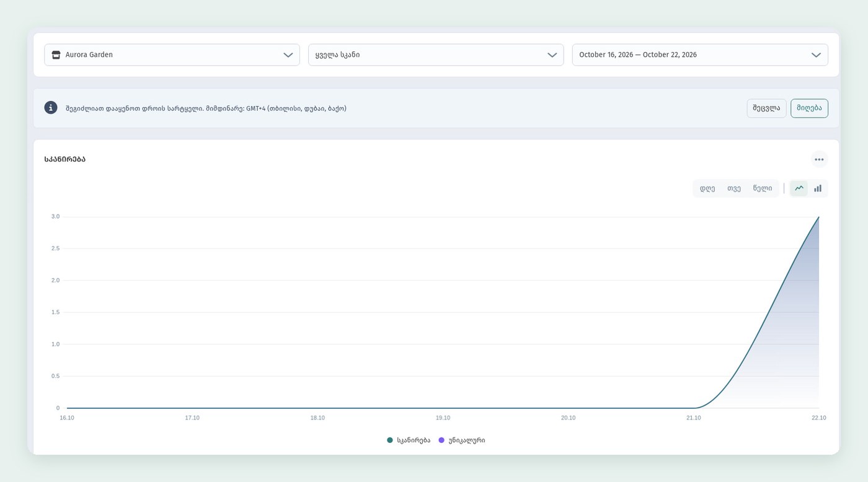
Task: Click the 21.10 x-axis label
Action: coord(694,418)
